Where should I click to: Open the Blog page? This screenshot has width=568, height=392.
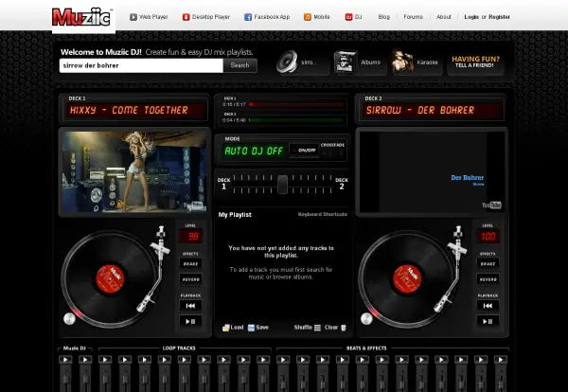click(384, 17)
